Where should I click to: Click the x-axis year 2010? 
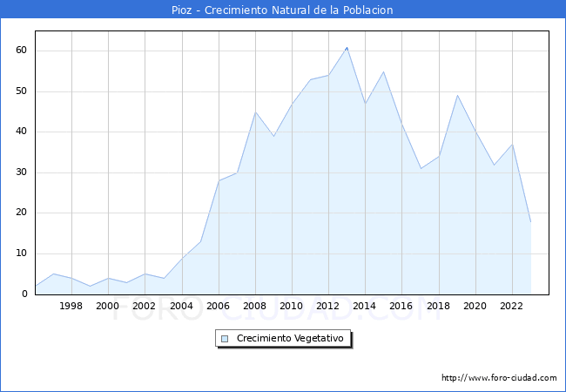(292, 306)
